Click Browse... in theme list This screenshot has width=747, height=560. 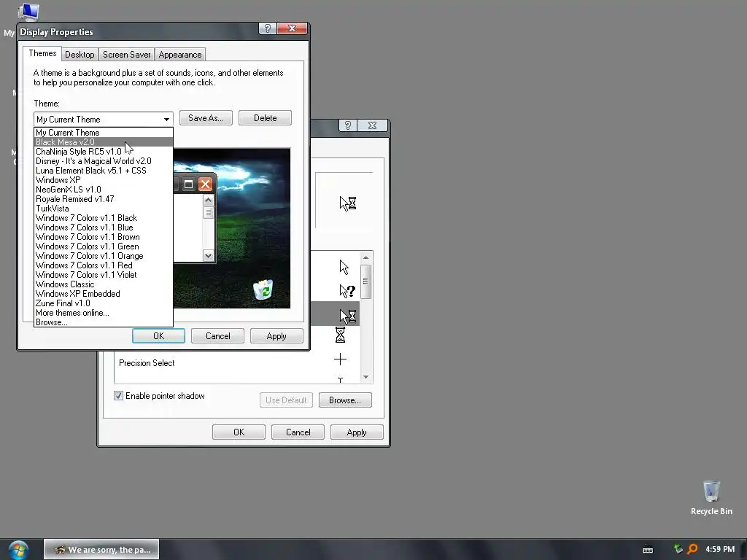(x=104, y=322)
